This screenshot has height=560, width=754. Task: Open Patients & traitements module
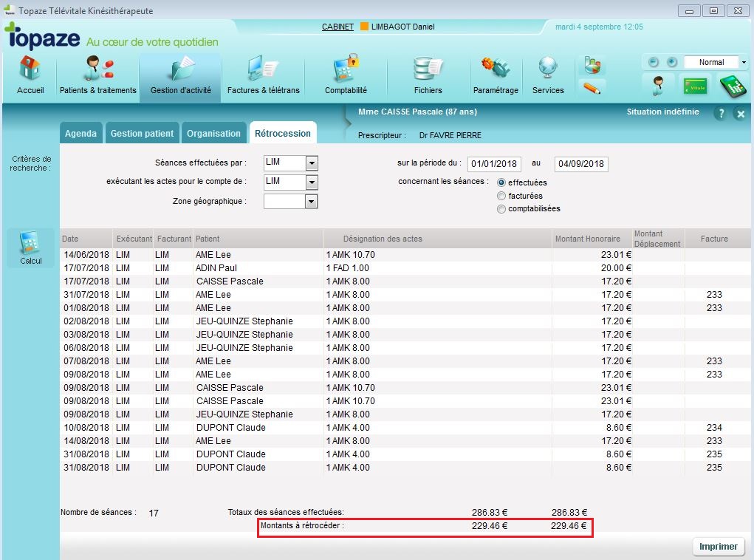coord(98,75)
